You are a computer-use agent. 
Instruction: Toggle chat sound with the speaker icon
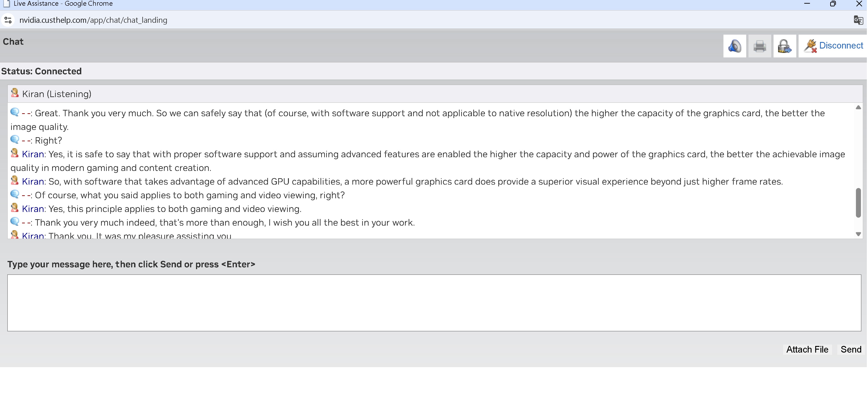click(735, 46)
